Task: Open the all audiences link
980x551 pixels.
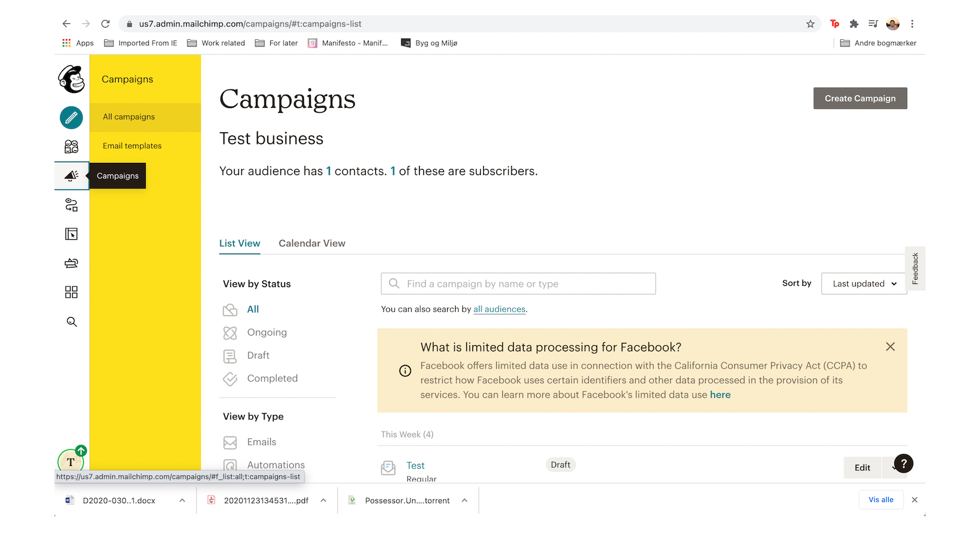Action: point(499,309)
